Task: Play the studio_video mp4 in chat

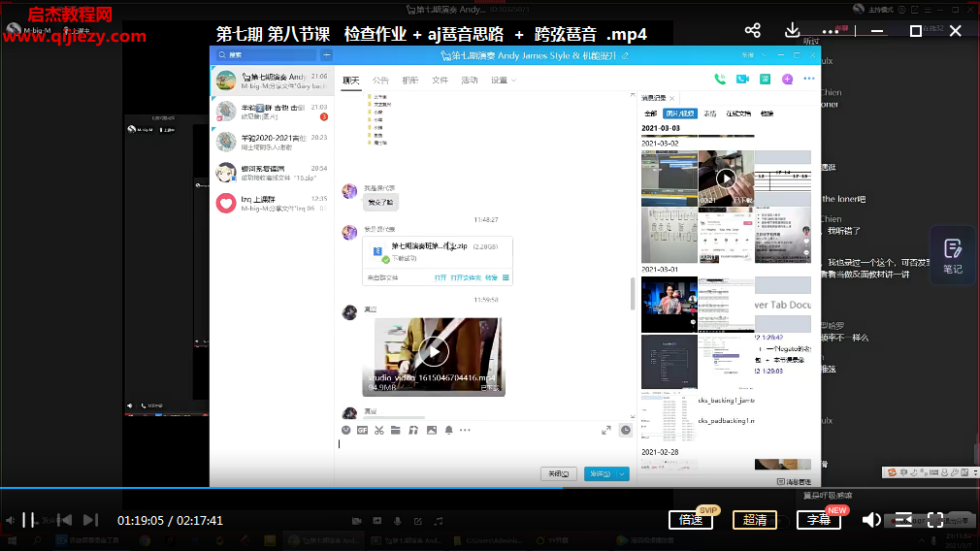Action: coord(434,352)
